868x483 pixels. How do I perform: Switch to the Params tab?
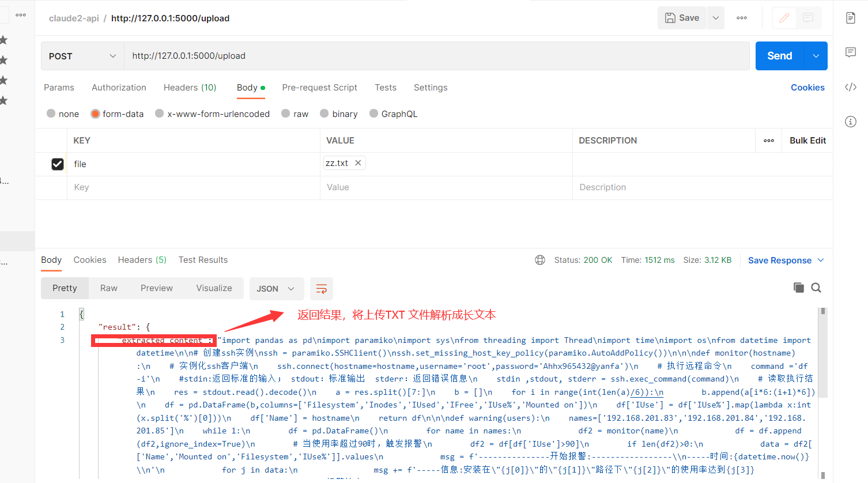[x=59, y=88]
